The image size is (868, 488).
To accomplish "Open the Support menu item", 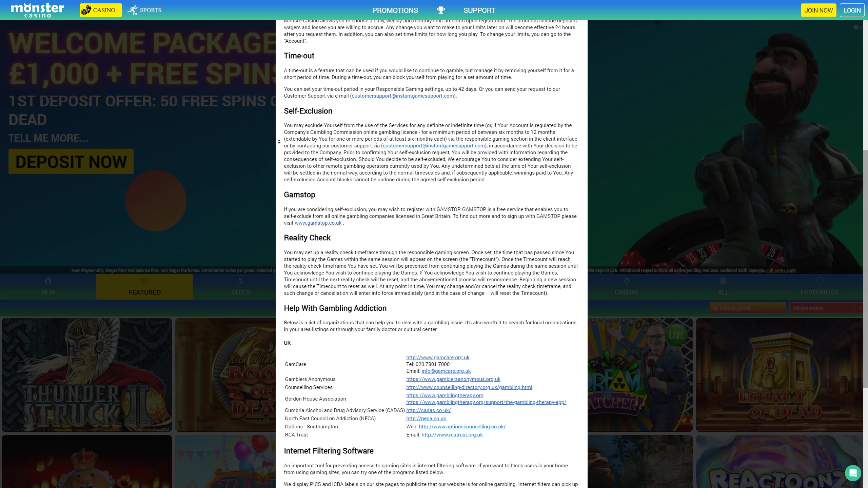I will [x=479, y=10].
